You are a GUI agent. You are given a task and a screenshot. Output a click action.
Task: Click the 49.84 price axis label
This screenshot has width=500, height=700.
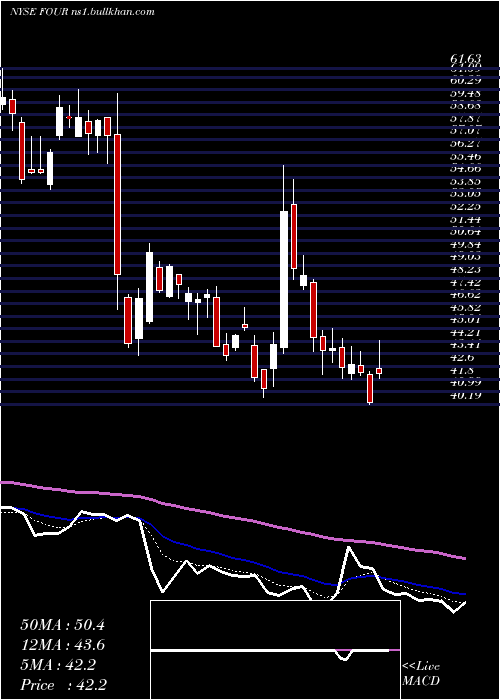point(466,244)
